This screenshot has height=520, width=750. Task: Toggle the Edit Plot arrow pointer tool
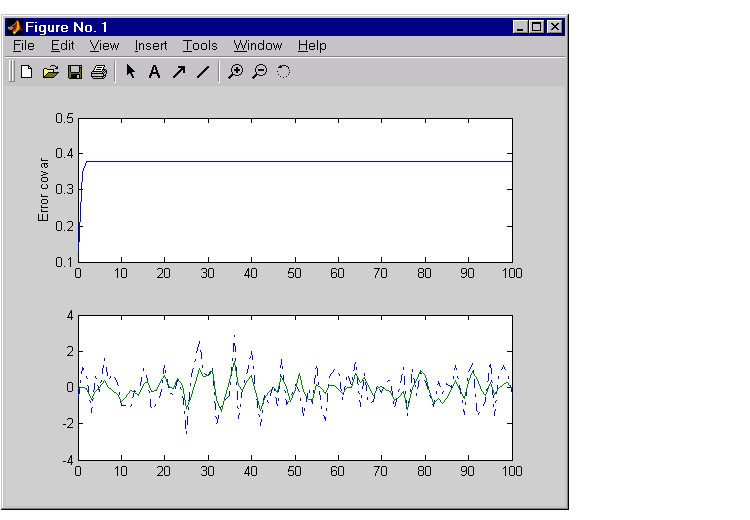pos(131,72)
